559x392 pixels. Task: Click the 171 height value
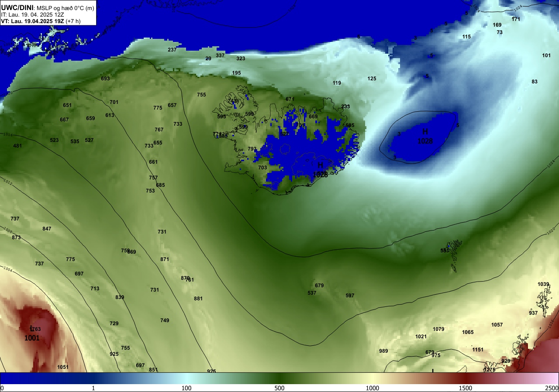point(516,19)
